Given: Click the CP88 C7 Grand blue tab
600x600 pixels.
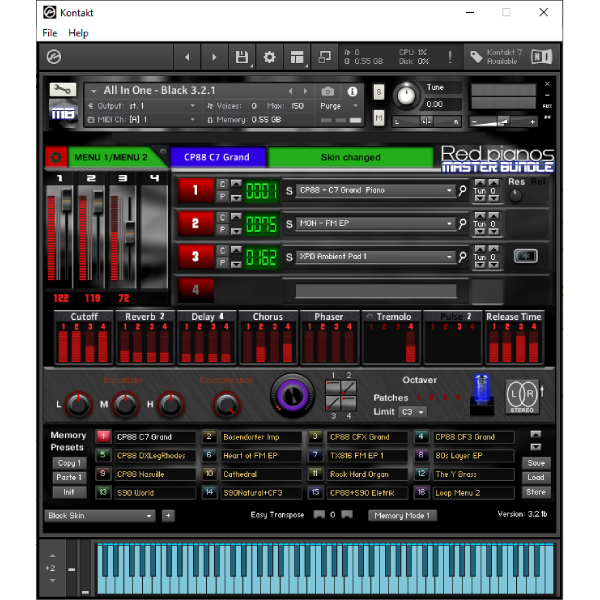Looking at the screenshot, I should [x=218, y=157].
